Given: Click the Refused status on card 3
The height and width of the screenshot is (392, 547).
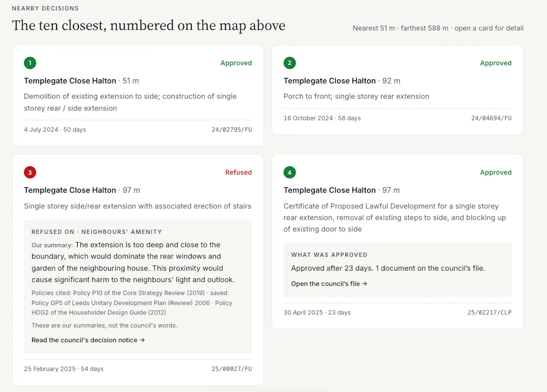Looking at the screenshot, I should pos(238,172).
